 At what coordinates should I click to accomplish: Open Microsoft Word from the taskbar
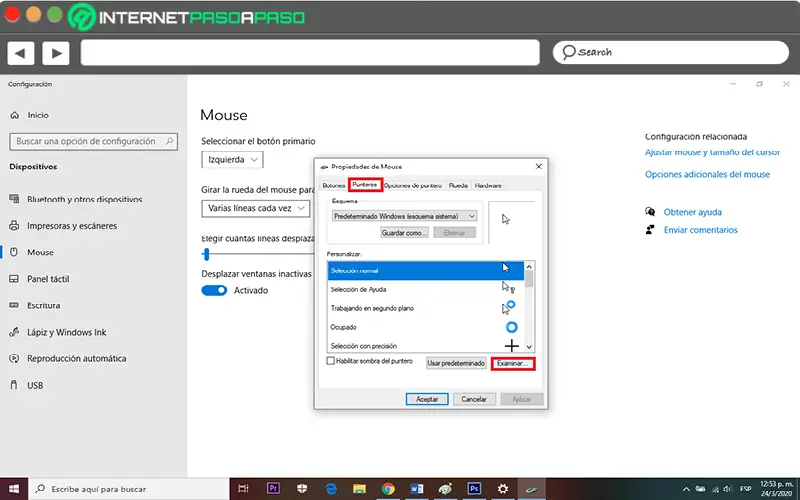point(417,489)
